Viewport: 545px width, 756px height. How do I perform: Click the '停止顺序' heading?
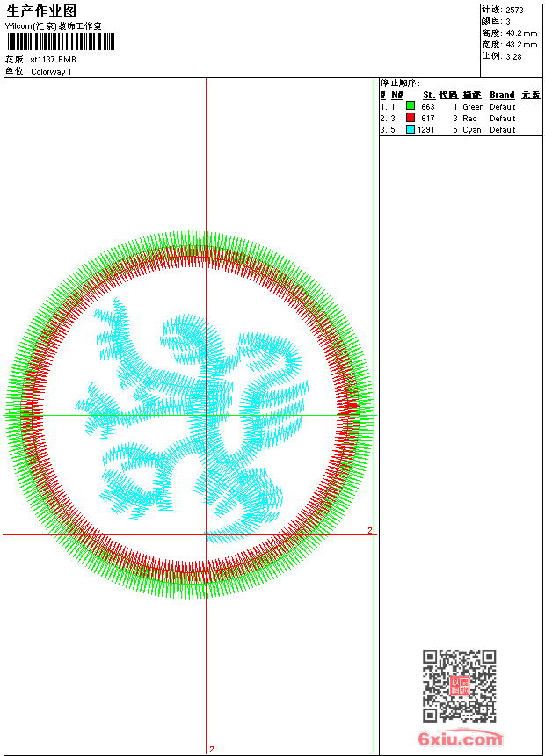[400, 84]
